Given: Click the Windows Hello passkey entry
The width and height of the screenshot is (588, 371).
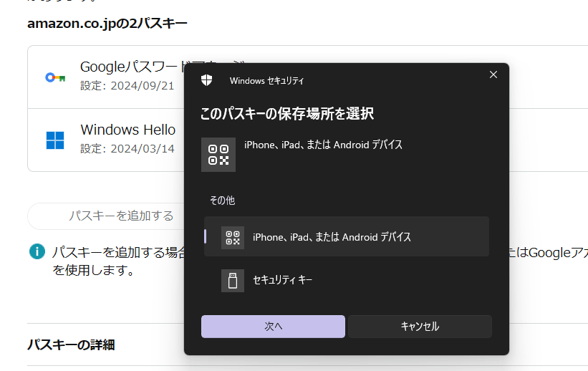Looking at the screenshot, I should pos(106,140).
